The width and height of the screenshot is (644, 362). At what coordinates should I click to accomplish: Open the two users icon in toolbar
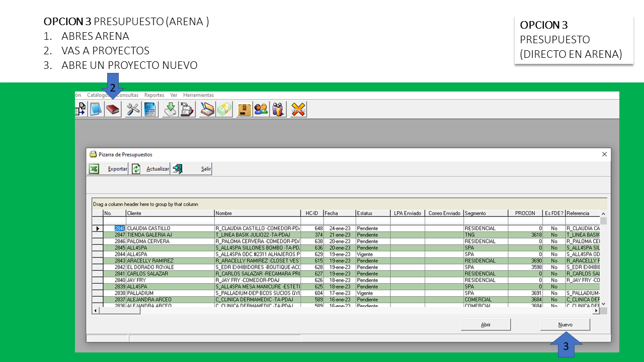pyautogui.click(x=261, y=109)
